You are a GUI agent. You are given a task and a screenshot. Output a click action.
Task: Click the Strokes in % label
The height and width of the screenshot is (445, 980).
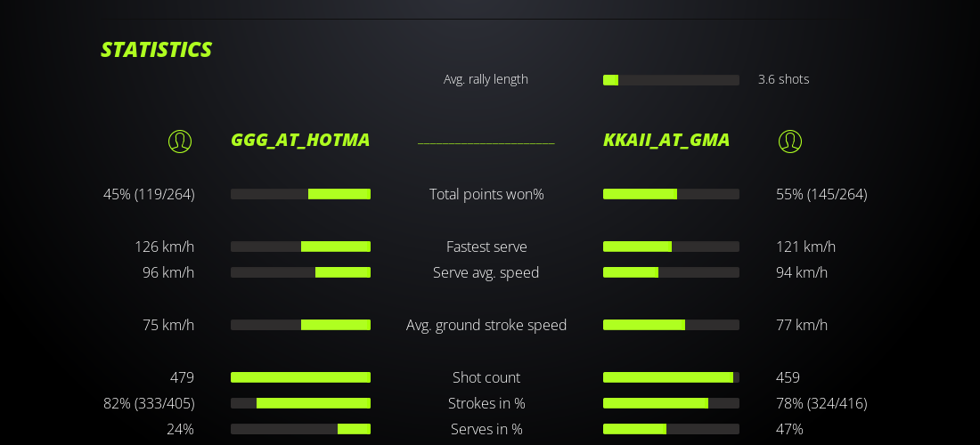[486, 403]
